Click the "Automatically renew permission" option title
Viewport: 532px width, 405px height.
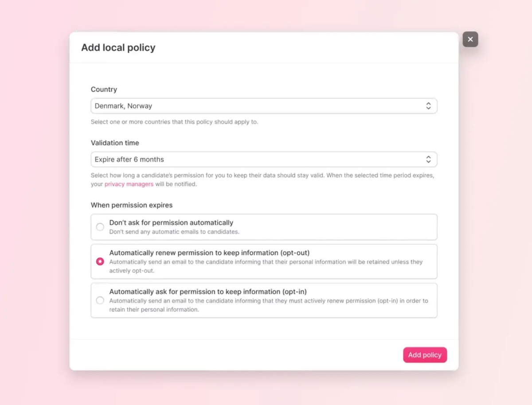209,253
